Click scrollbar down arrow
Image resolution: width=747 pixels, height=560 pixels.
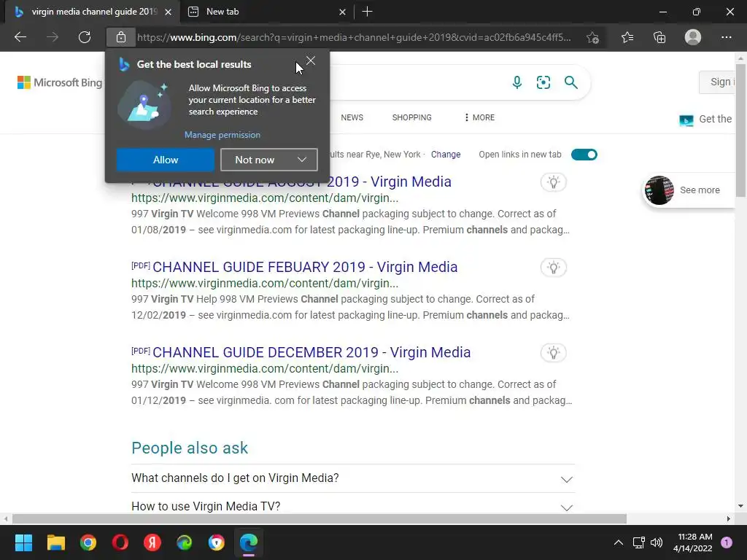(740, 506)
